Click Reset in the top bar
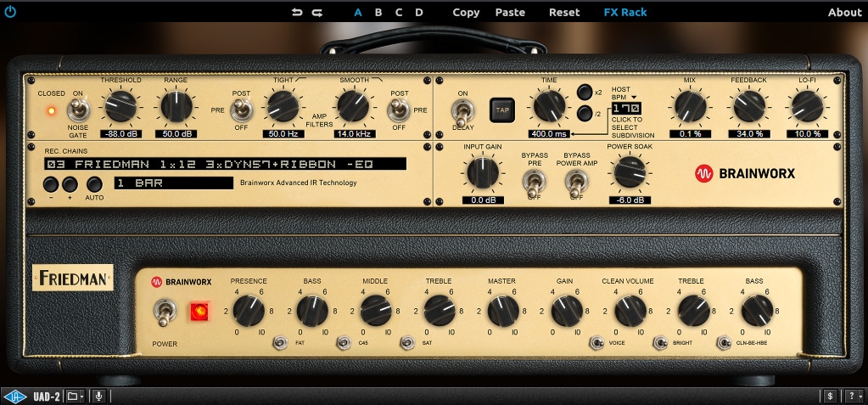Image resolution: width=868 pixels, height=405 pixels. click(564, 12)
